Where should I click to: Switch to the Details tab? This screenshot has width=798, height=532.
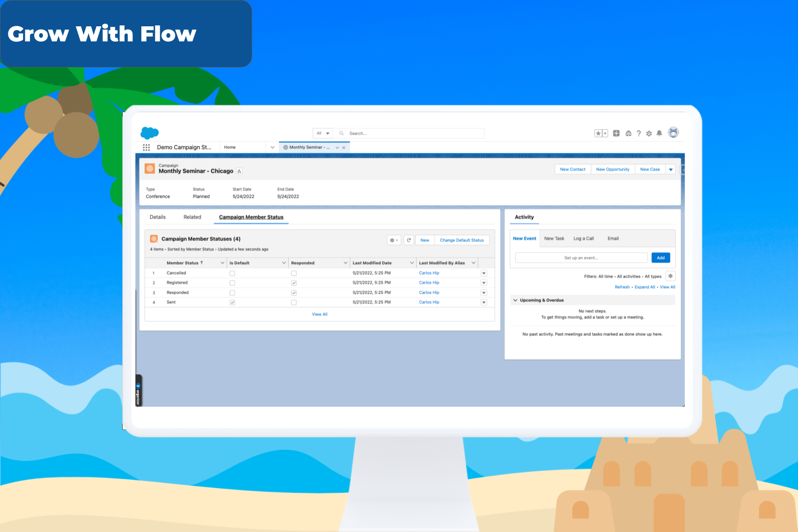point(157,217)
